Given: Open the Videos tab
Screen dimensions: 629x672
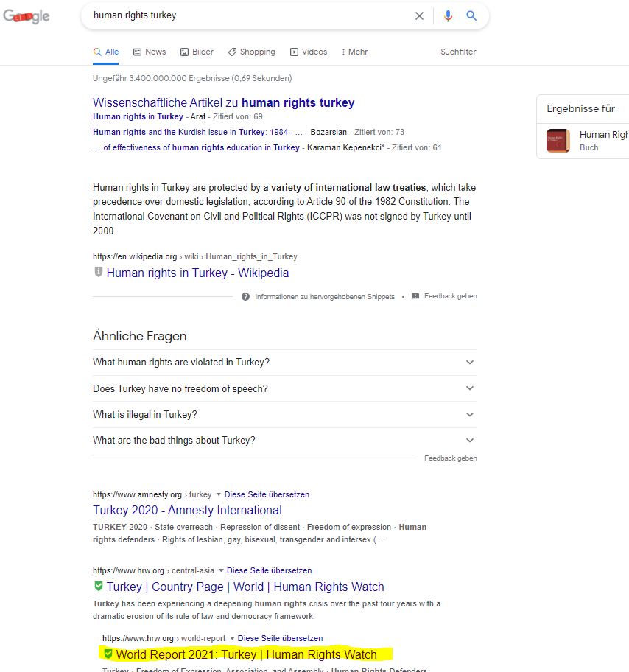Looking at the screenshot, I should 309,52.
